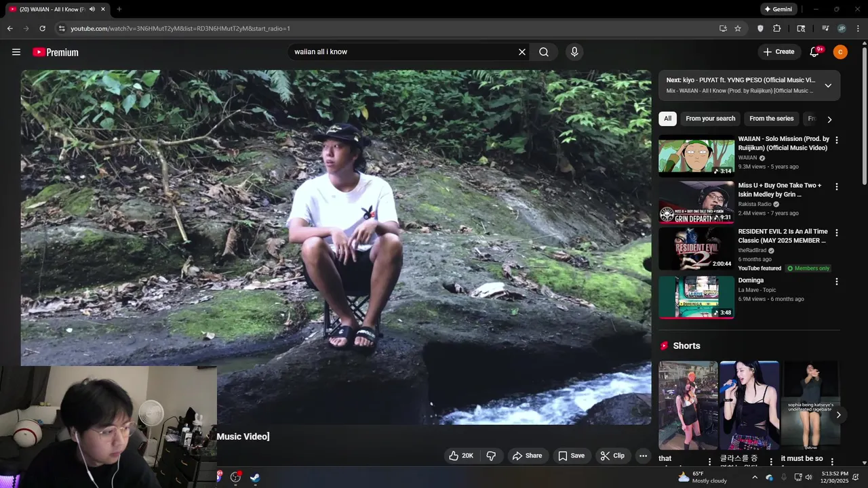Mute the tab via speaker icon

92,9
